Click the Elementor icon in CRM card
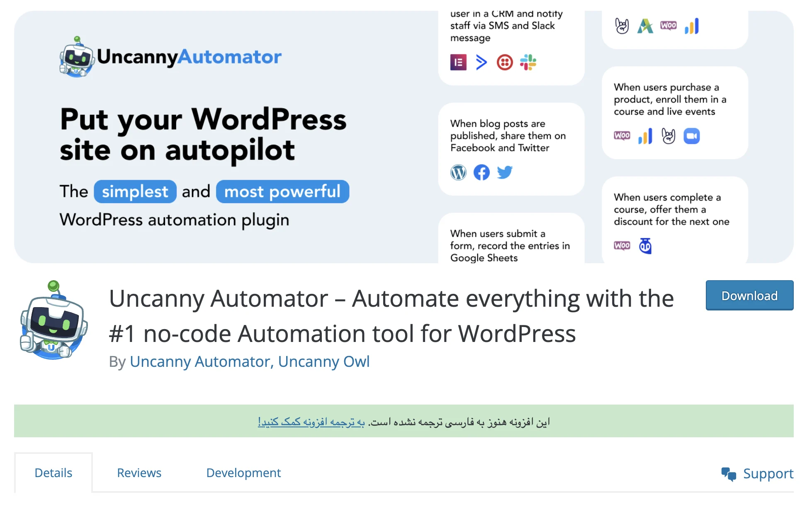812x509 pixels. click(458, 63)
